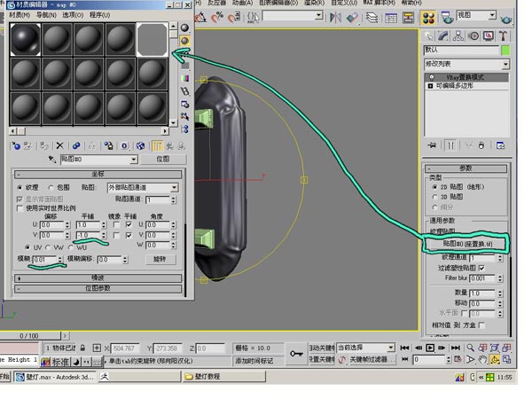This screenshot has height=399, width=532.
Task: Open the Material Editor toolbar icon
Action: click(428, 18)
